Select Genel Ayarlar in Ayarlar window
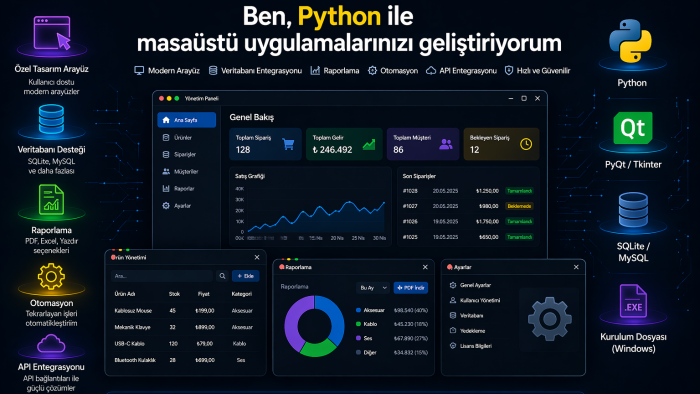The height and width of the screenshot is (394, 700). click(x=470, y=285)
